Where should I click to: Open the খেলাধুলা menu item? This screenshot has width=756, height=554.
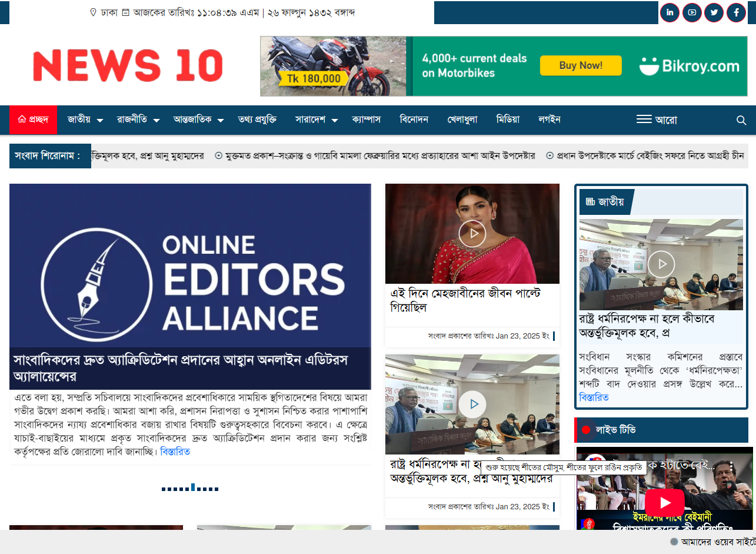(x=462, y=120)
